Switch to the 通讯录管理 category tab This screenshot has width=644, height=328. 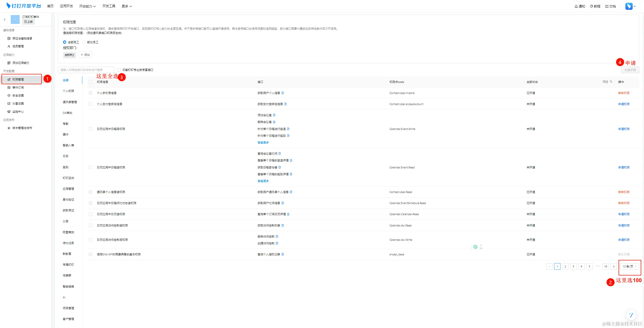point(70,102)
